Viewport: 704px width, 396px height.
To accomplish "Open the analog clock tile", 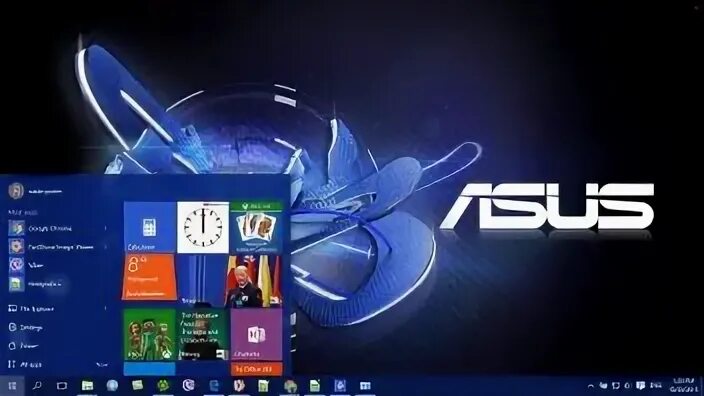I will (x=203, y=227).
